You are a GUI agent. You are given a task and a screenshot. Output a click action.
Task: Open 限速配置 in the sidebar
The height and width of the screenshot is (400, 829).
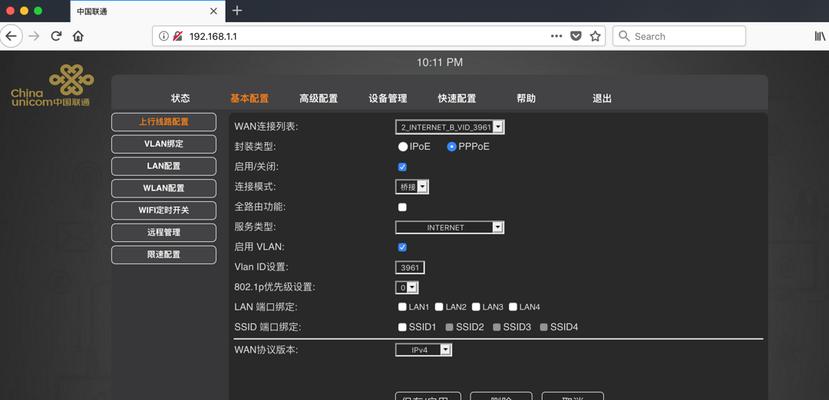(164, 255)
